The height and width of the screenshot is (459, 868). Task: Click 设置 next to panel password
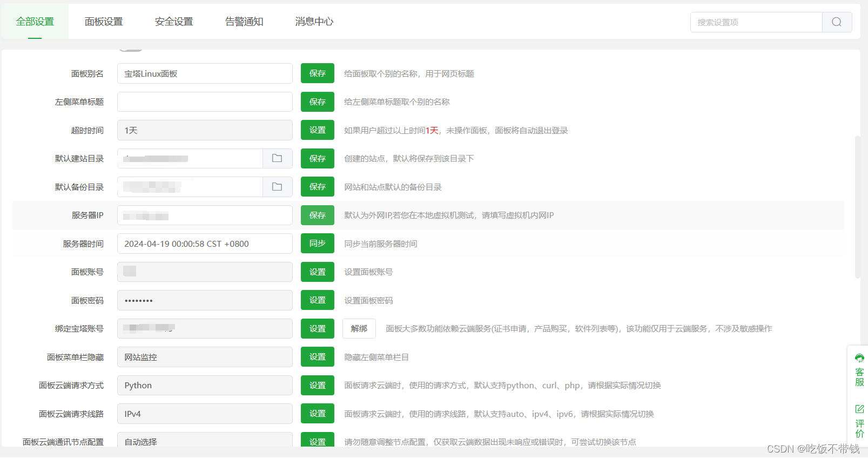317,300
